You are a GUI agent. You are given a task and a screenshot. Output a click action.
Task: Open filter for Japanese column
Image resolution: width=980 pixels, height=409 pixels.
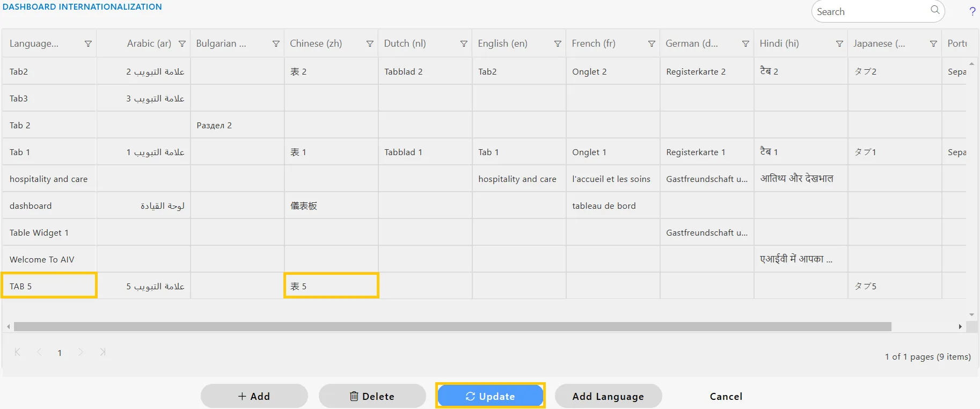click(x=933, y=43)
